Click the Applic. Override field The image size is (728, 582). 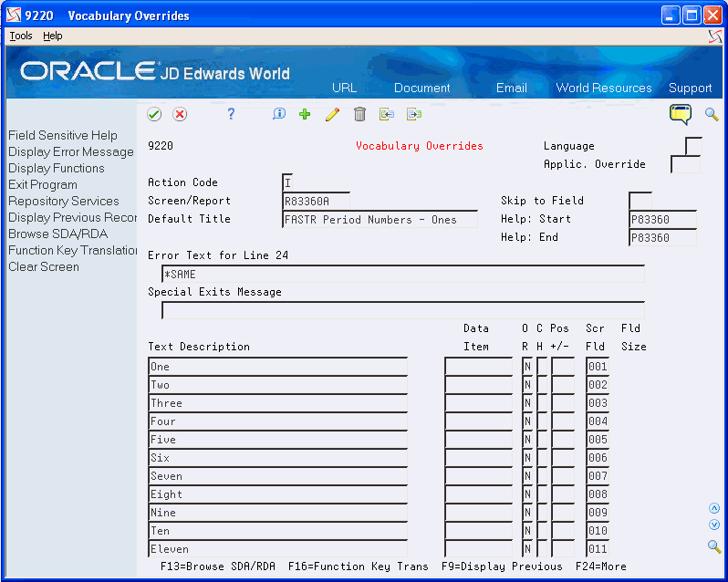click(686, 164)
